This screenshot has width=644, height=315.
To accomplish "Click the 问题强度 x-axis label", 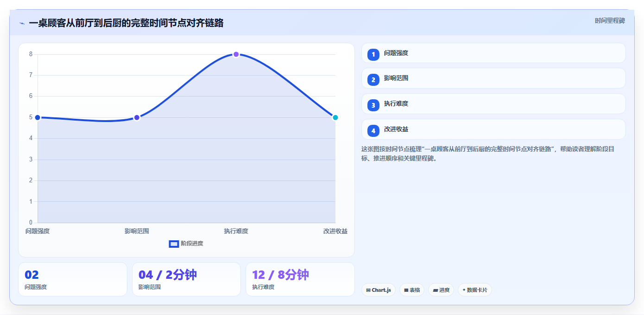I will click(38, 231).
